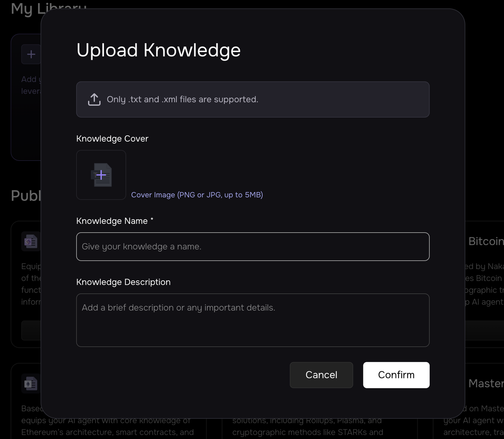Click the Ethereum document icon at bottom left
Viewport: 504px width, 439px height.
(31, 384)
